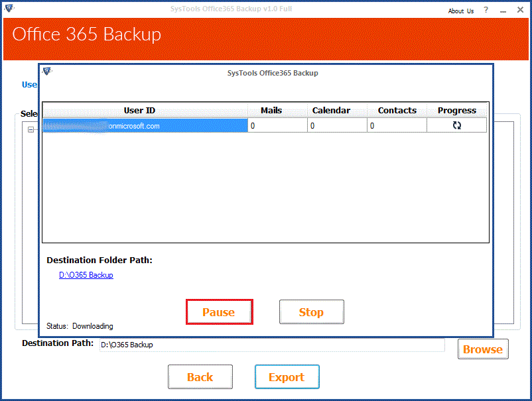Collapse the tree node behind the dialog
Viewport: 532px width, 401px height.
[x=31, y=129]
